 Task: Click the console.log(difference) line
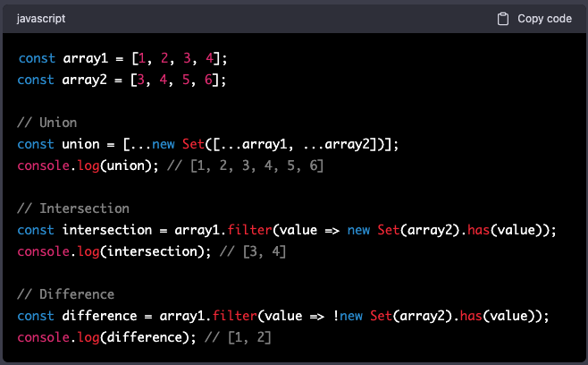[144, 337]
